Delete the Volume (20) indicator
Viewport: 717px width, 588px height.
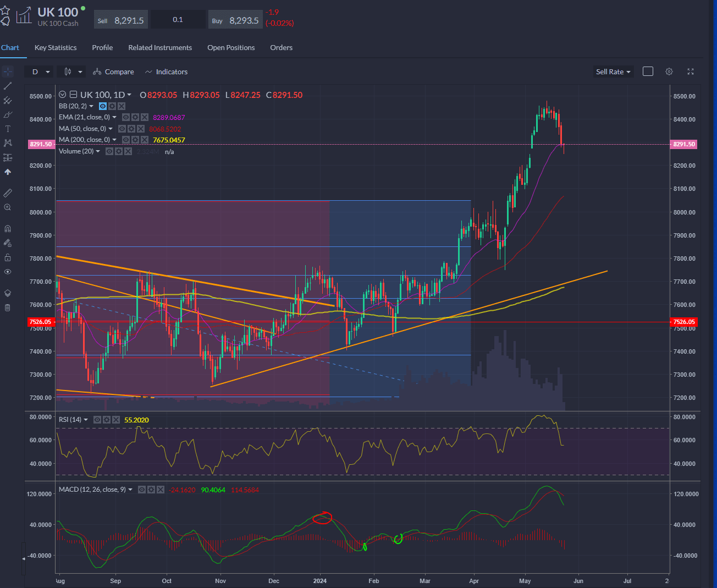click(128, 151)
